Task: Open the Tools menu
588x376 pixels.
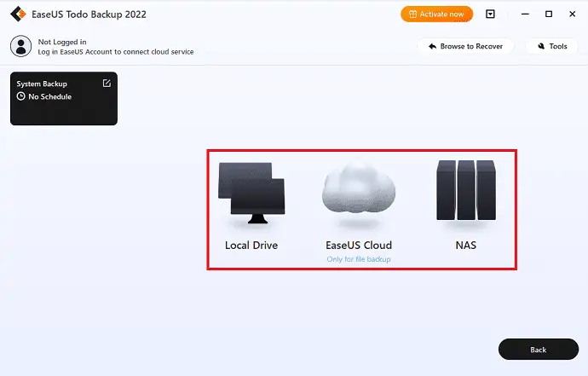Action: point(552,46)
